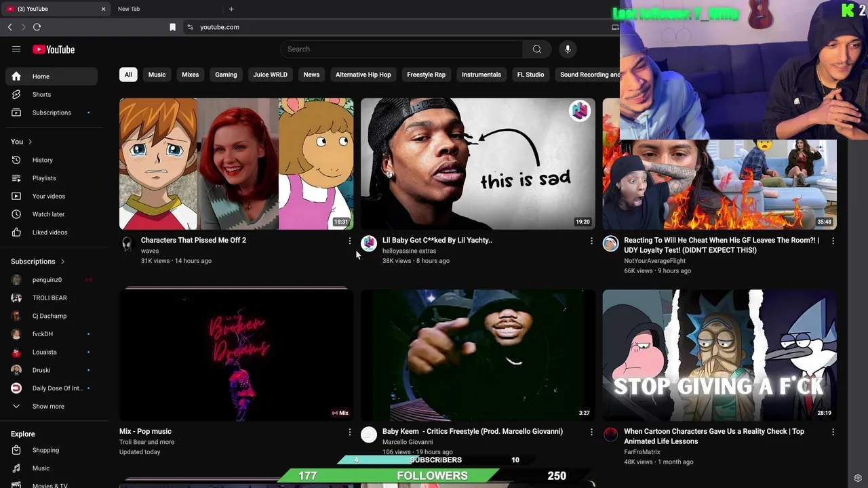Image resolution: width=868 pixels, height=488 pixels.
Task: Open Your videos from the sidebar
Action: click(x=52, y=196)
